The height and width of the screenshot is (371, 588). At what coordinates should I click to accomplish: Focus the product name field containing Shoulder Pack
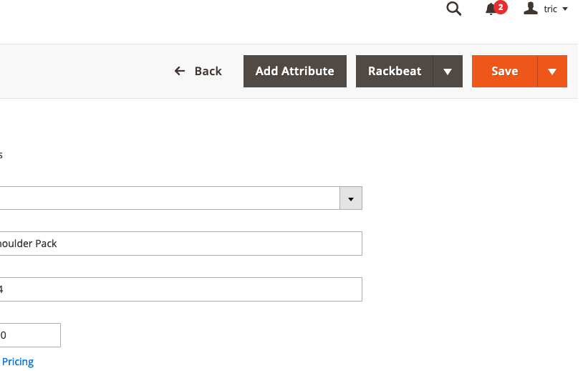179,244
